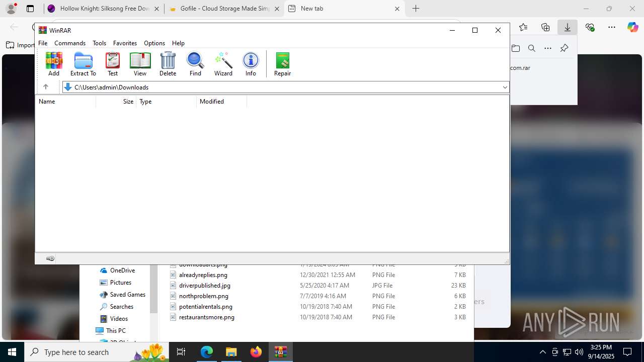644x362 pixels.
Task: Open the Tools menu
Action: tap(99, 43)
